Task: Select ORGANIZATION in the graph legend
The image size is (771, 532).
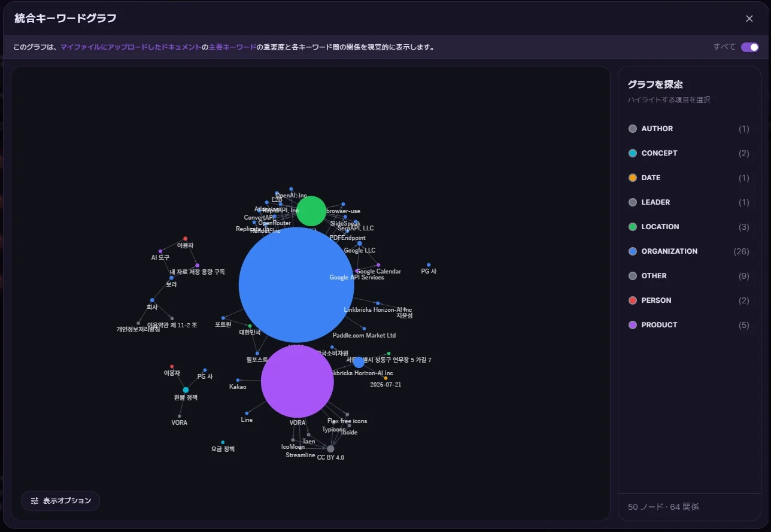Action: coord(688,251)
